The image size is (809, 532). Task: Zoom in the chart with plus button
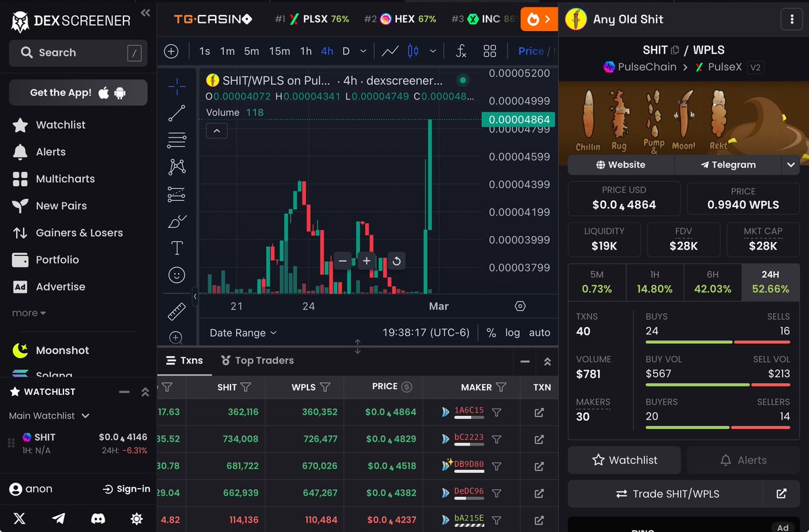[366, 261]
